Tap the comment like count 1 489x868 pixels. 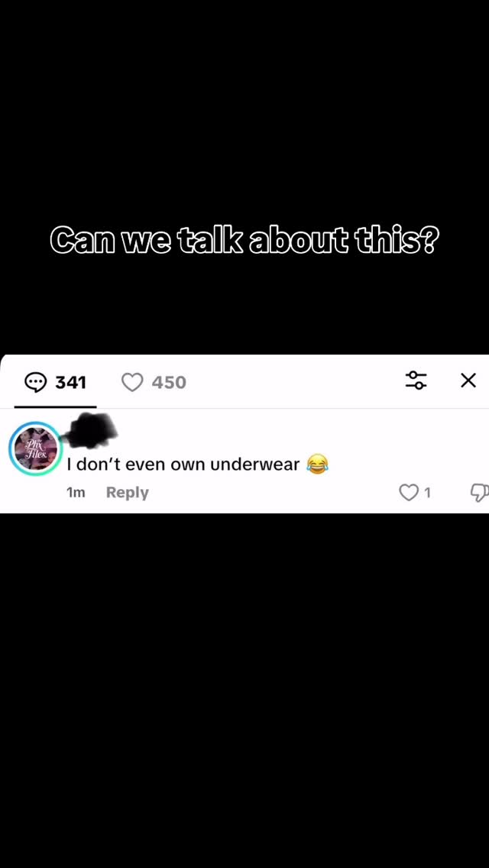click(x=427, y=492)
